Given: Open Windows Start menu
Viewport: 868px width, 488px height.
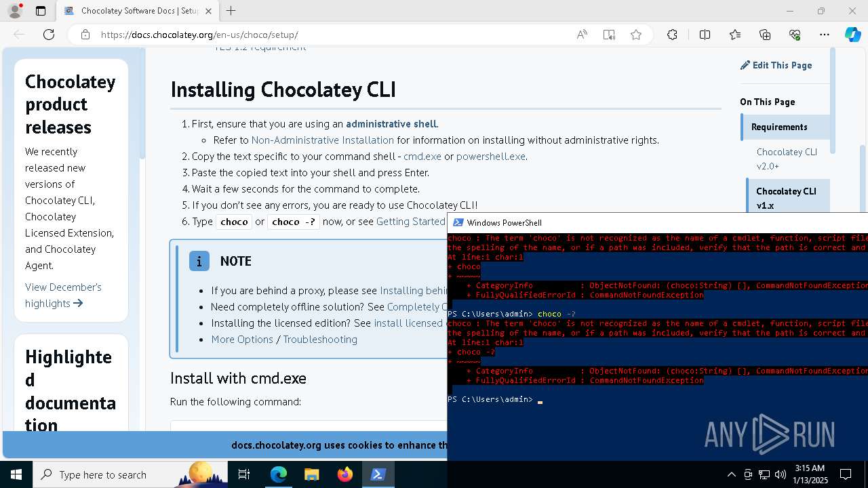Looking at the screenshot, I should 16,474.
